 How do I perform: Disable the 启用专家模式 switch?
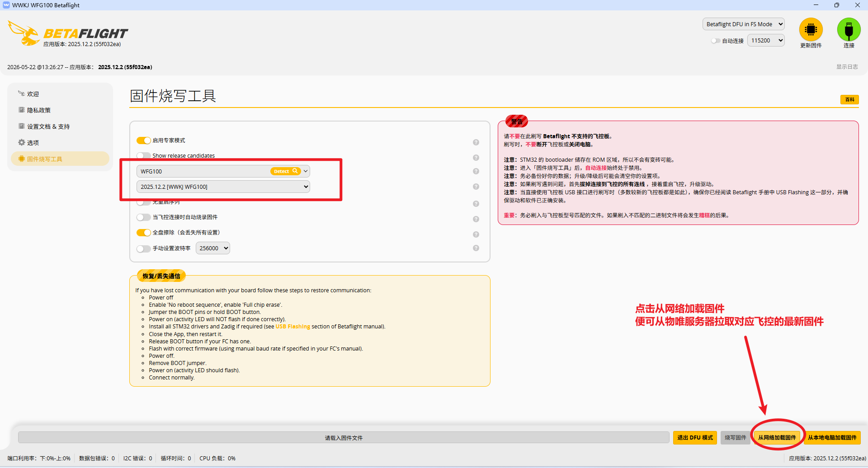144,140
